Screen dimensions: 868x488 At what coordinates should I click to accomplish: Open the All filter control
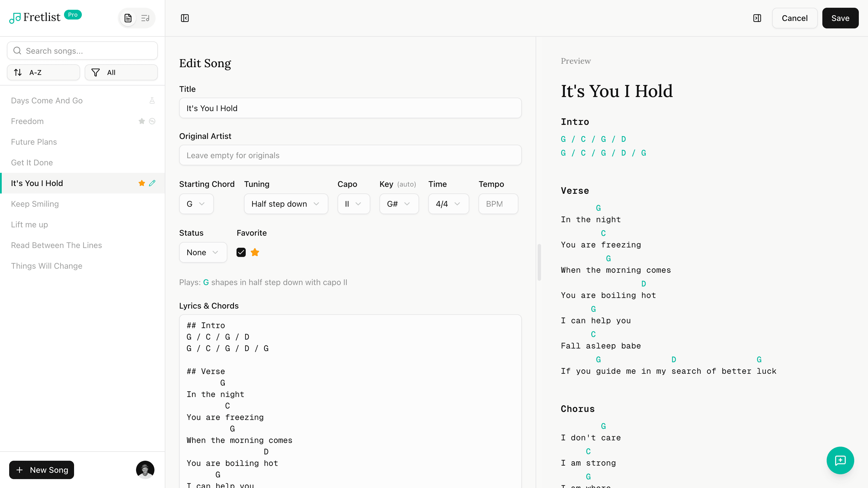tap(121, 72)
